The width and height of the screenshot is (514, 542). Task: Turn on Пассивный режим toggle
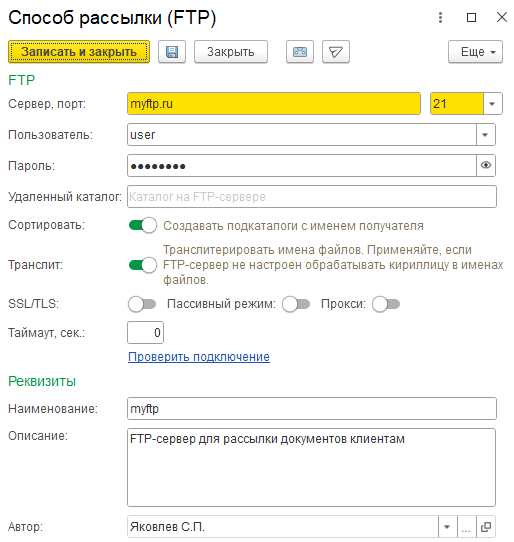(x=296, y=304)
